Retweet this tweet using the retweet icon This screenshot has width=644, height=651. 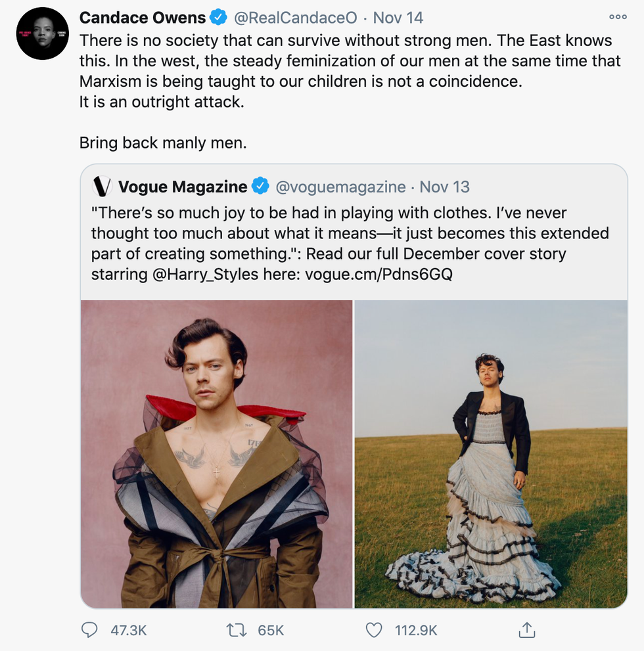(x=235, y=630)
